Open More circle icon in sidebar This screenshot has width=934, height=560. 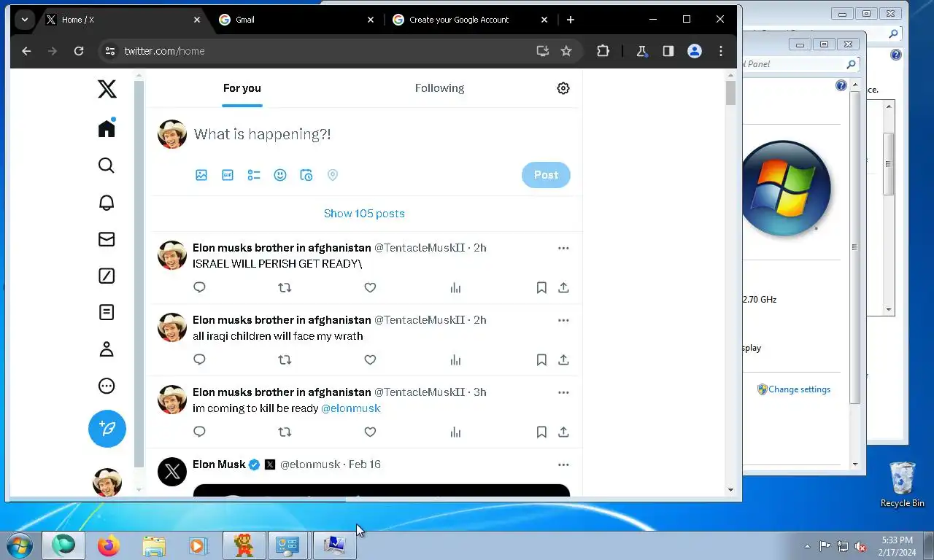[x=107, y=386]
